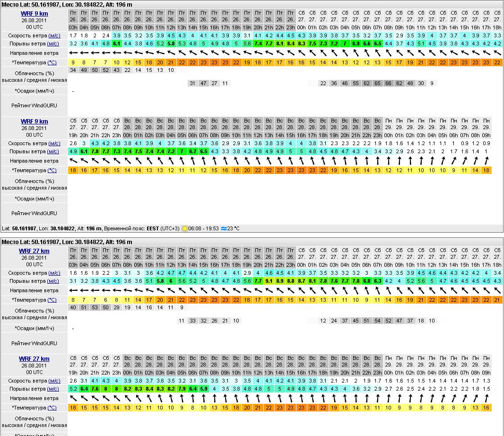
Task: Open the second WRF 9 km link below
Action: pos(34,122)
